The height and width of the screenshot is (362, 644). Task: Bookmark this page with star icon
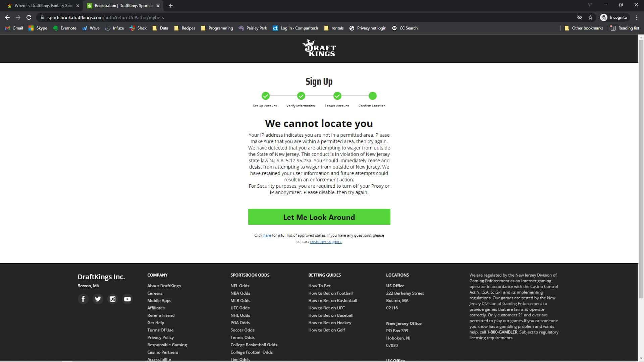590,17
